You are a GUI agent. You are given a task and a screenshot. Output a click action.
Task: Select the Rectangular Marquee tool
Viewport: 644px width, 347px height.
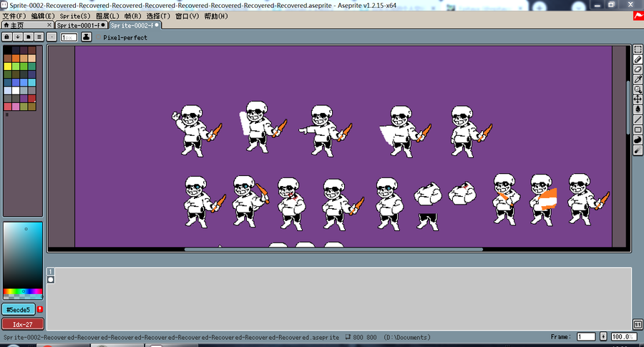(638, 49)
